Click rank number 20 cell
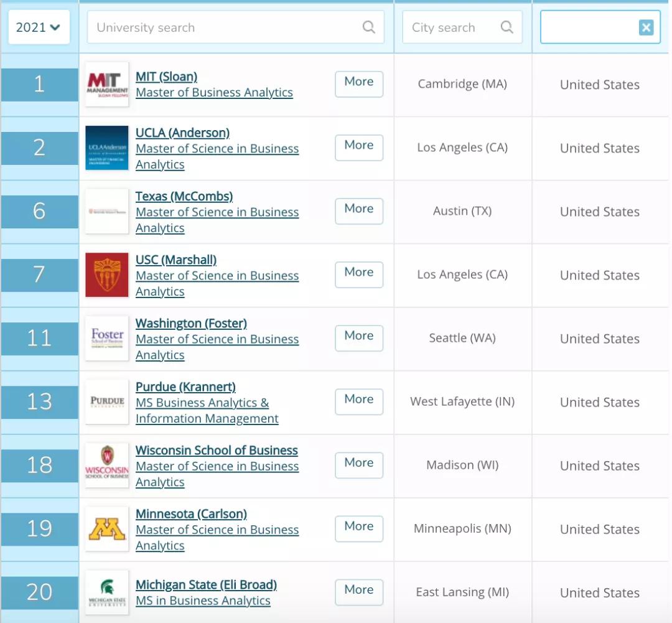This screenshot has width=672, height=623. pyautogui.click(x=39, y=592)
